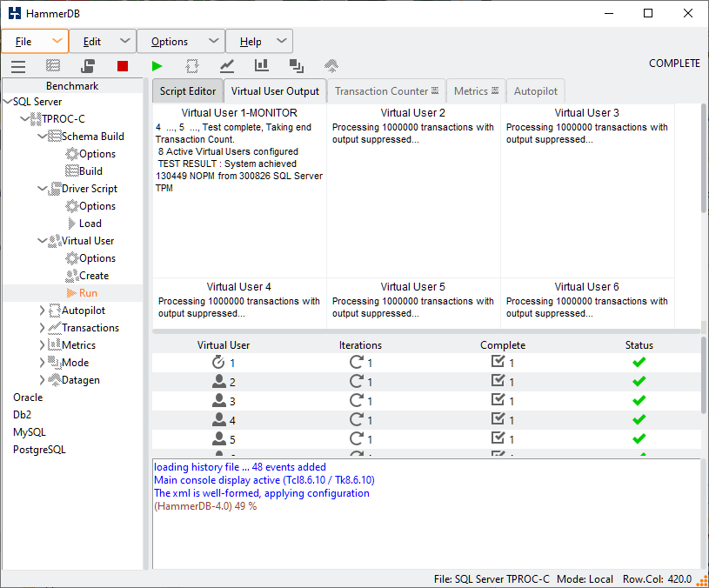This screenshot has width=709, height=588.
Task: Click the orange resize grip in status bar
Action: click(x=703, y=581)
